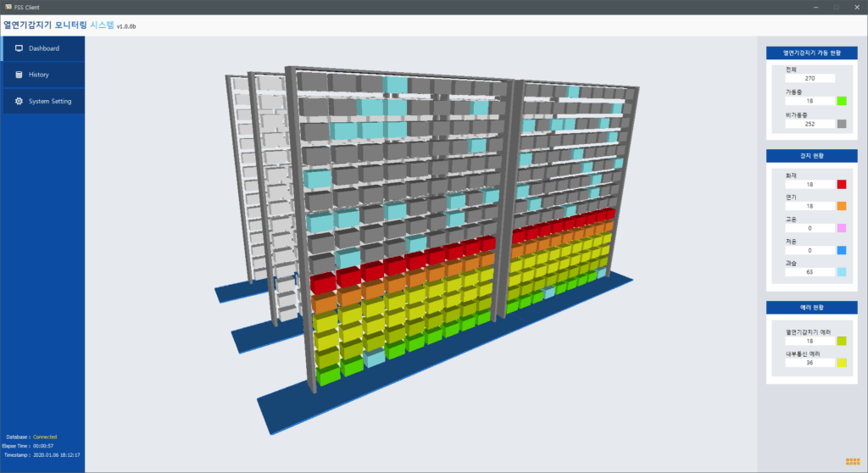This screenshot has width=868, height=473.
Task: Click the orange grid icon at bottom right
Action: click(x=853, y=461)
